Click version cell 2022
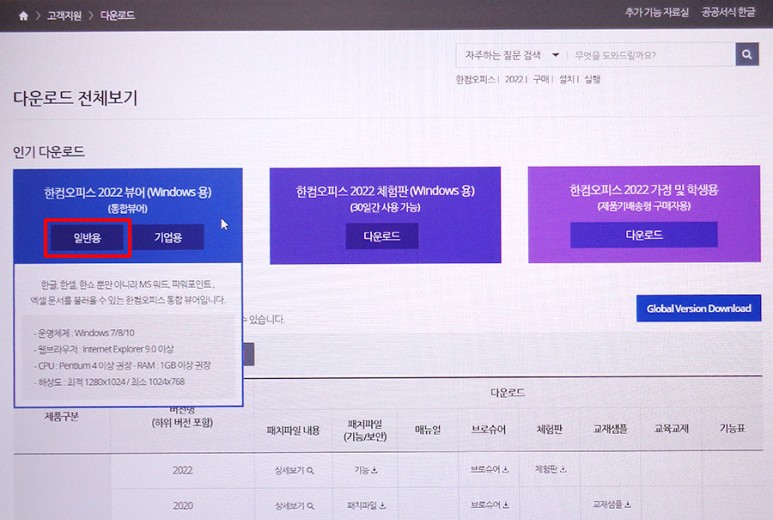This screenshot has width=773, height=520. tap(182, 470)
